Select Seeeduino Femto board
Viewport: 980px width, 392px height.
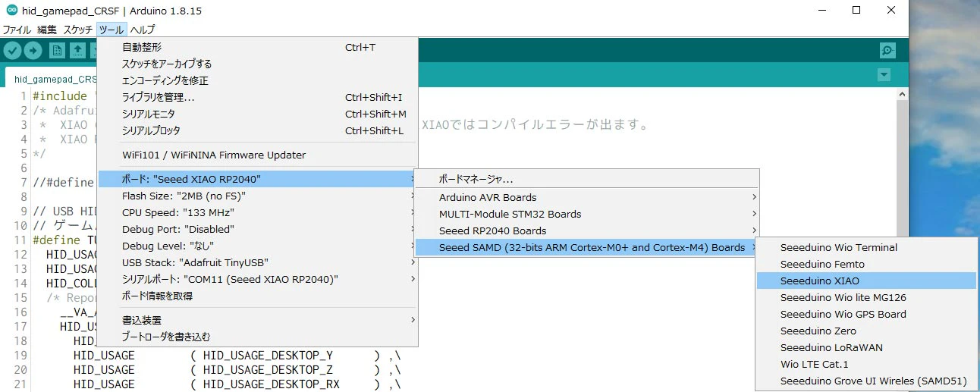(866, 264)
